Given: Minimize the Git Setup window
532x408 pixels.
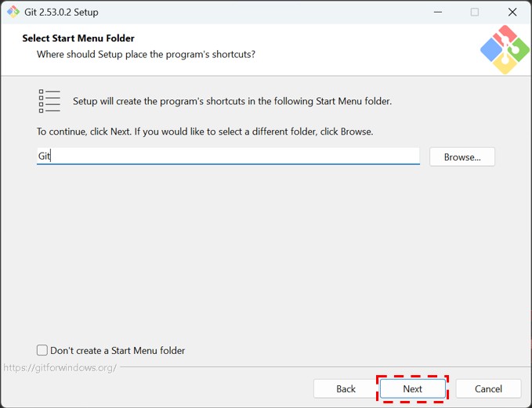Looking at the screenshot, I should pos(436,13).
